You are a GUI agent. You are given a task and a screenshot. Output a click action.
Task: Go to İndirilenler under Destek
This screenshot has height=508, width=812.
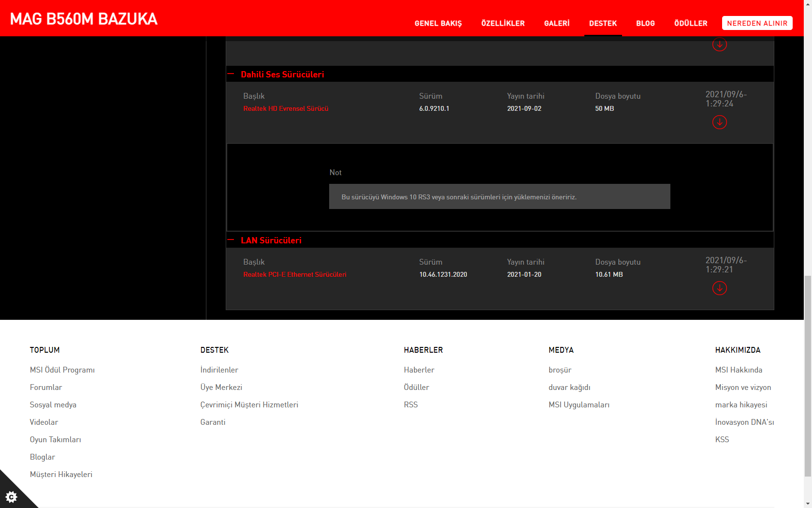point(219,370)
